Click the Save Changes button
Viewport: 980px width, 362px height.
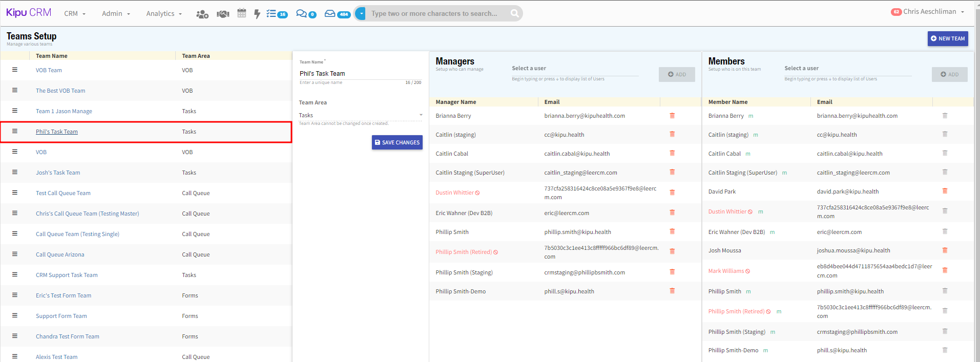(x=397, y=142)
